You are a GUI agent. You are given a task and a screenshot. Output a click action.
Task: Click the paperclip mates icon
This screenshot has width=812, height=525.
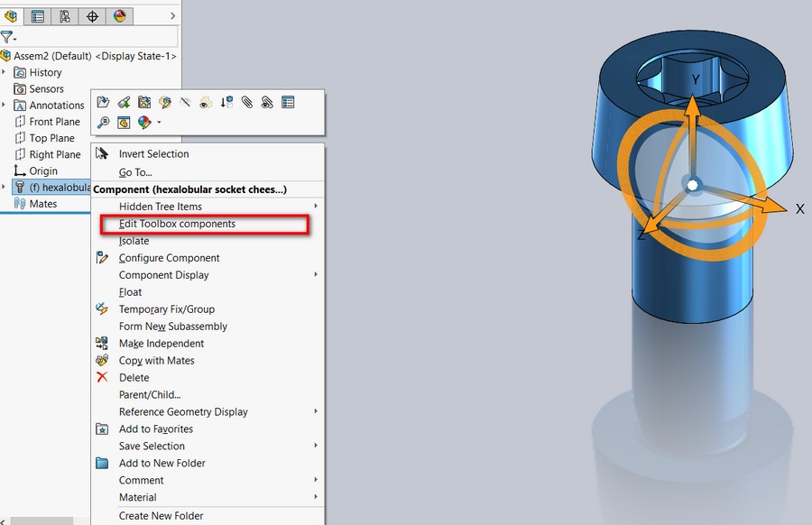tap(247, 102)
